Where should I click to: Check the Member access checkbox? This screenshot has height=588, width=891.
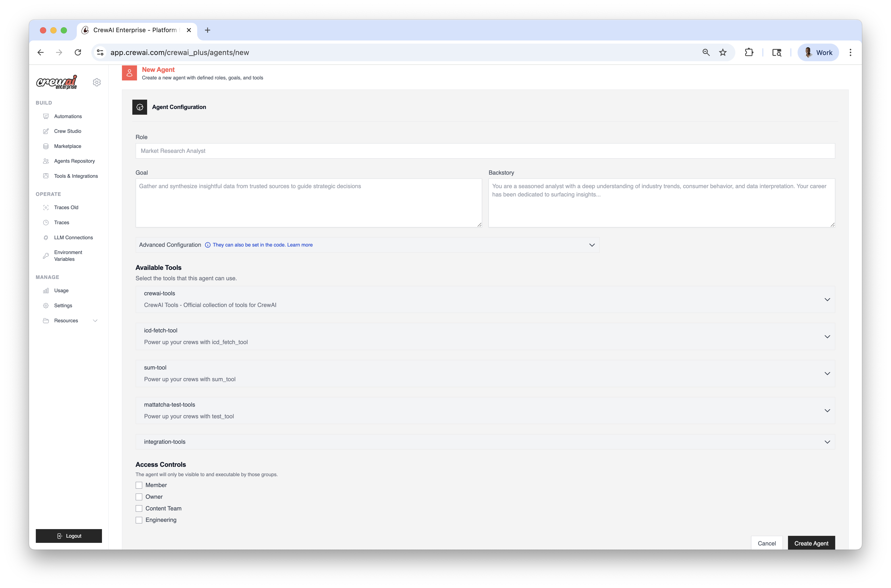click(x=139, y=485)
